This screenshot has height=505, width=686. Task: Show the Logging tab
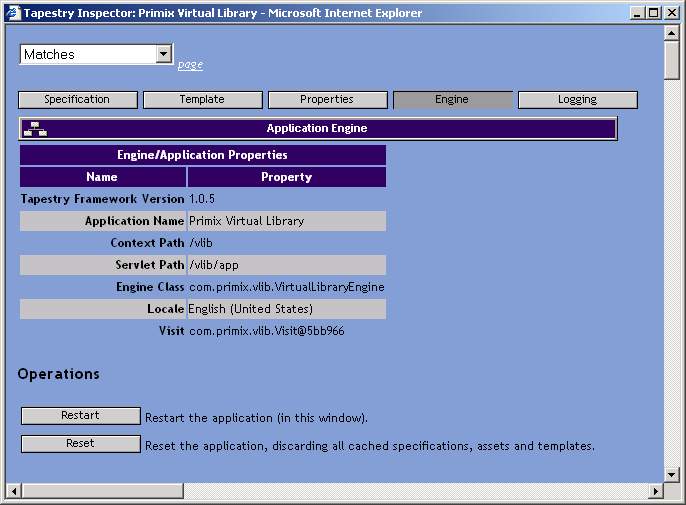(577, 100)
